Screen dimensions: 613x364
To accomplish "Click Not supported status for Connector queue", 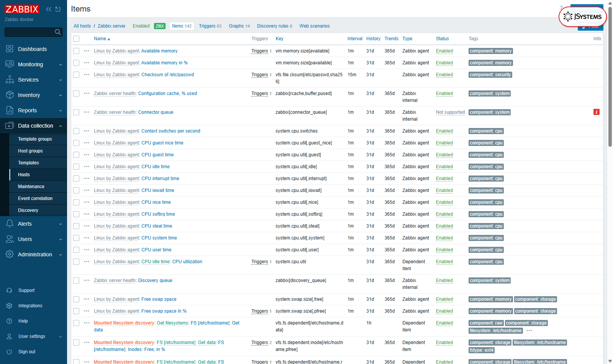I will [x=450, y=112].
